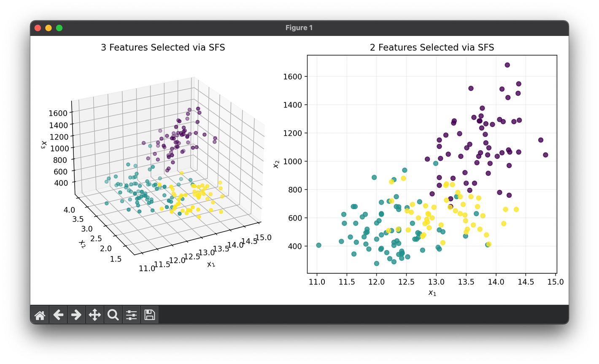
Task: Click the 12.5 tick on the 2D plot x-axis
Action: coord(406,282)
